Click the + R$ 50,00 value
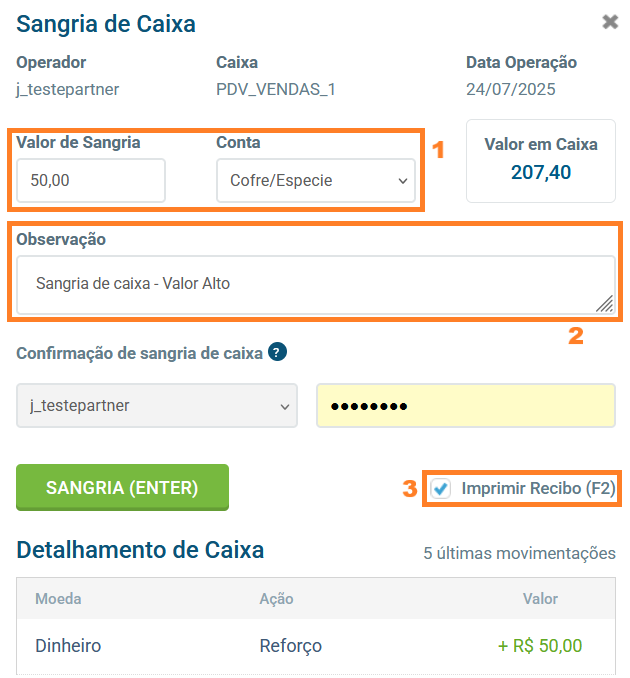 (540, 646)
